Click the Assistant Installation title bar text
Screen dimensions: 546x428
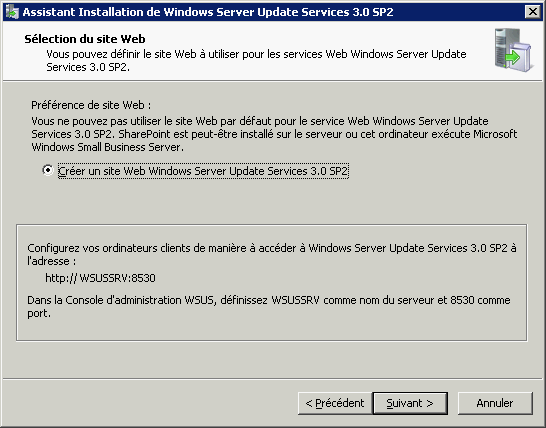tap(208, 12)
